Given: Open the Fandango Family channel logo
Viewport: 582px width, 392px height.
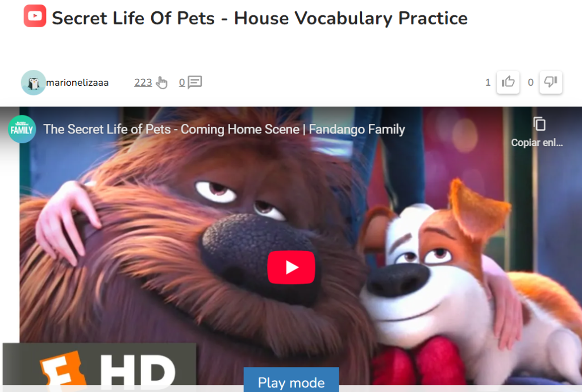Looking at the screenshot, I should point(22,130).
